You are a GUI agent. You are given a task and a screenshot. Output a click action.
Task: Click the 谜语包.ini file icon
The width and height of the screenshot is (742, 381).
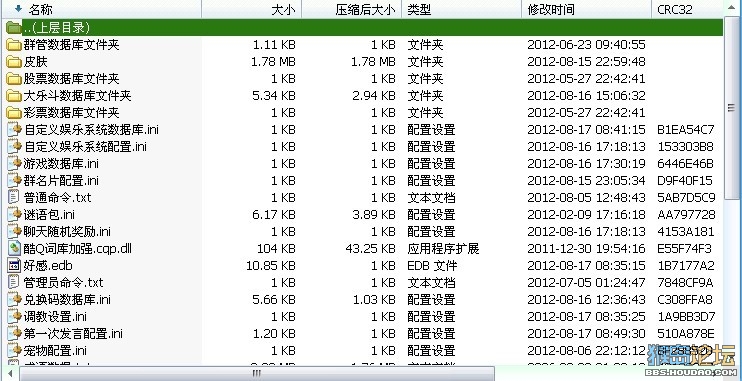[x=15, y=215]
